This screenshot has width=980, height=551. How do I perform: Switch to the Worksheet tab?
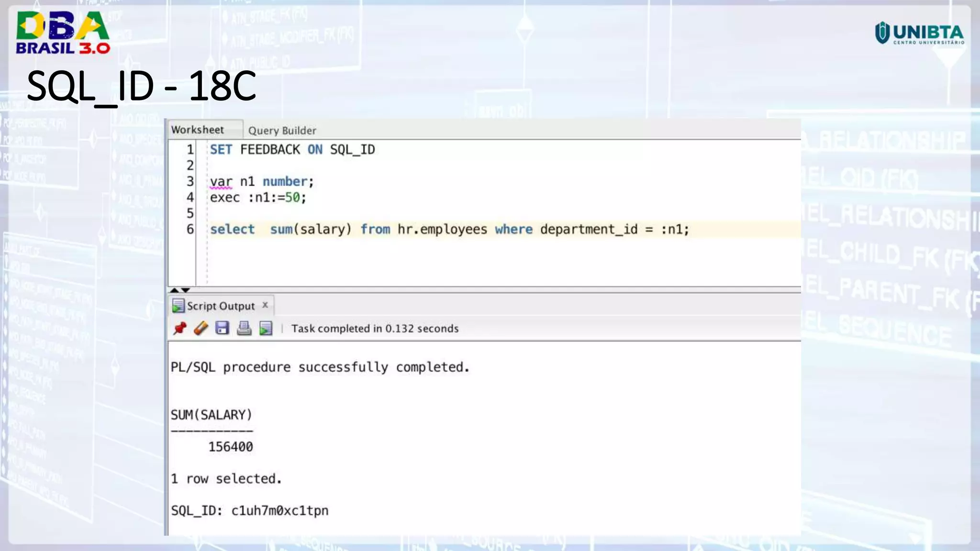pos(198,130)
